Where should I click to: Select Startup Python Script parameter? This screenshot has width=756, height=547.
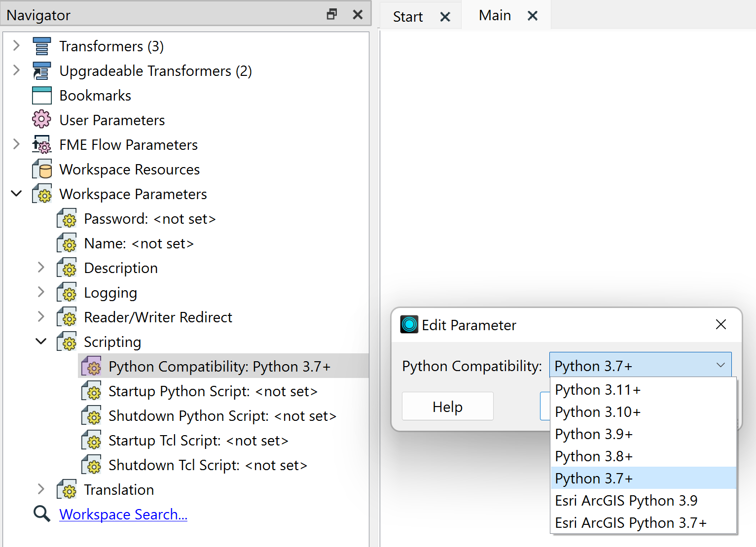(213, 391)
